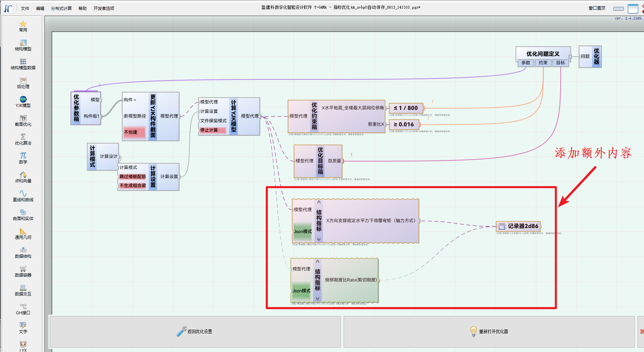
Task: Click down chevron on X方向支撑 结构指标 node
Action: pyautogui.click(x=319, y=239)
